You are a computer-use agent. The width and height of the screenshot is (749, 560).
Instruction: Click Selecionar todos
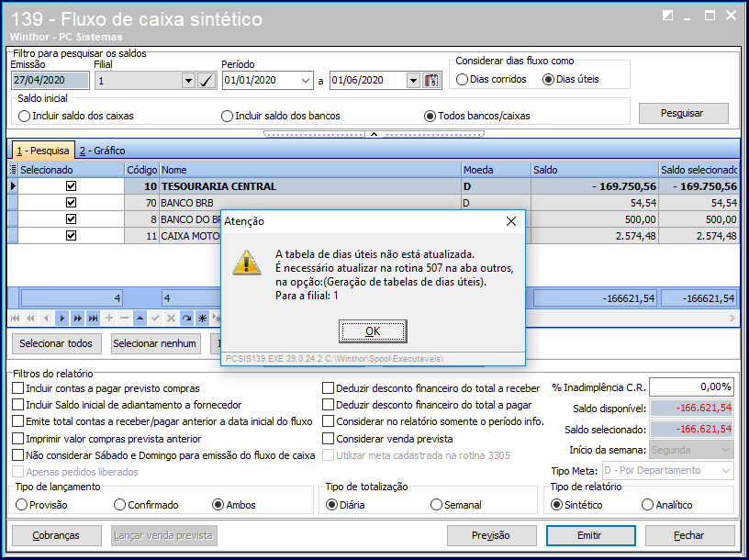click(x=56, y=343)
